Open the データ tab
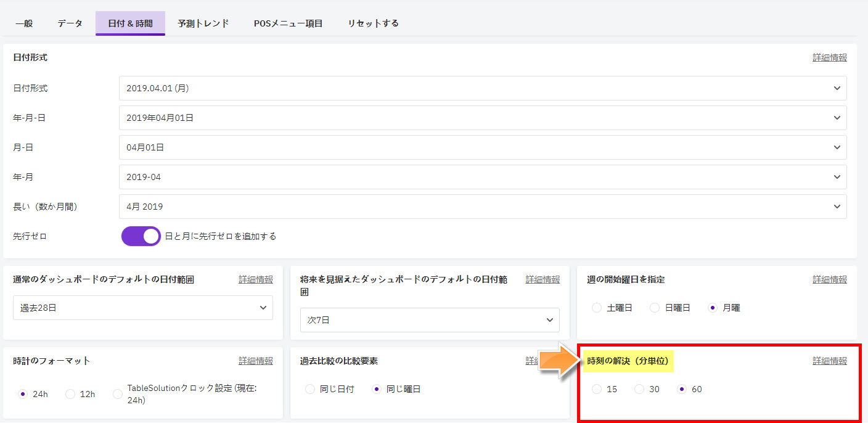 pos(70,23)
